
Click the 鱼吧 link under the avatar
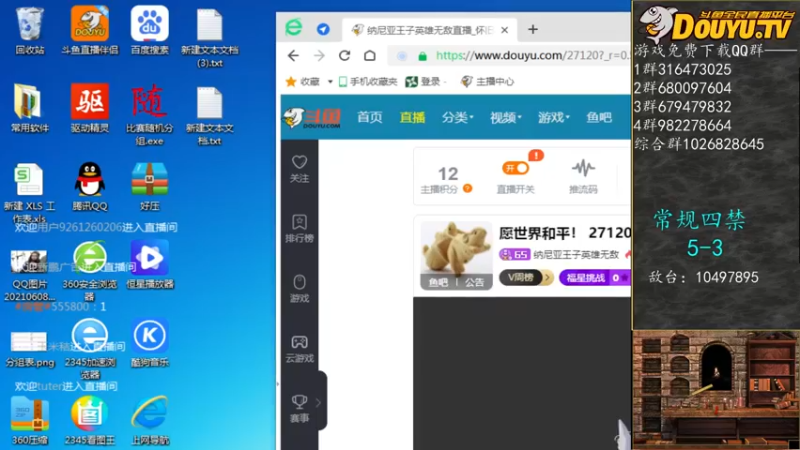point(438,282)
